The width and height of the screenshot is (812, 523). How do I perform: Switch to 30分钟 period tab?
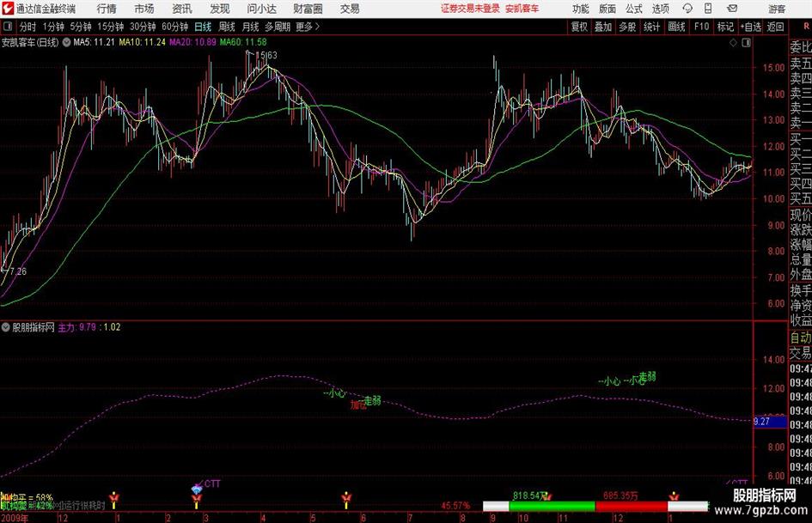(x=143, y=27)
